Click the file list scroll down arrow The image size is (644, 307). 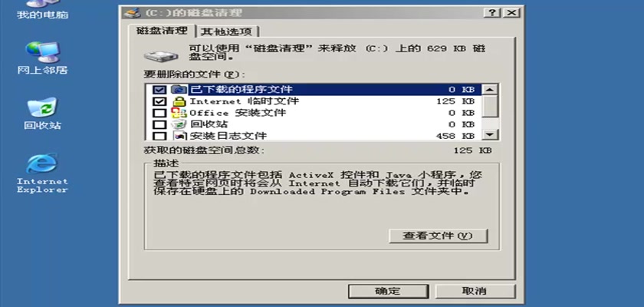click(490, 134)
